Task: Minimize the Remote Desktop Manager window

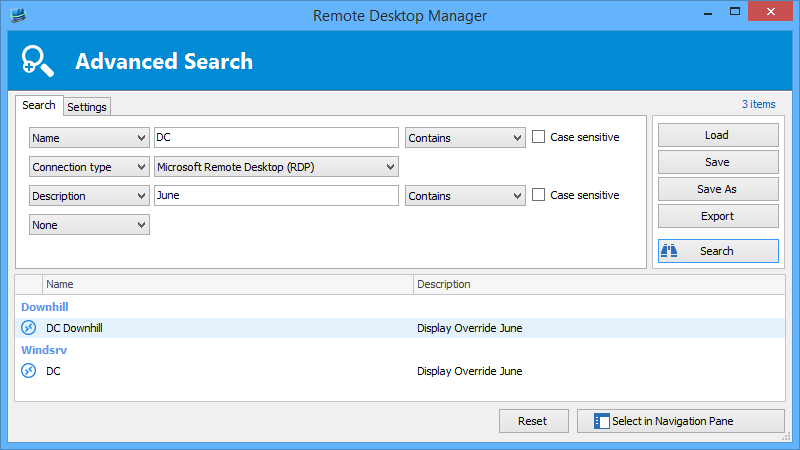Action: (708, 12)
